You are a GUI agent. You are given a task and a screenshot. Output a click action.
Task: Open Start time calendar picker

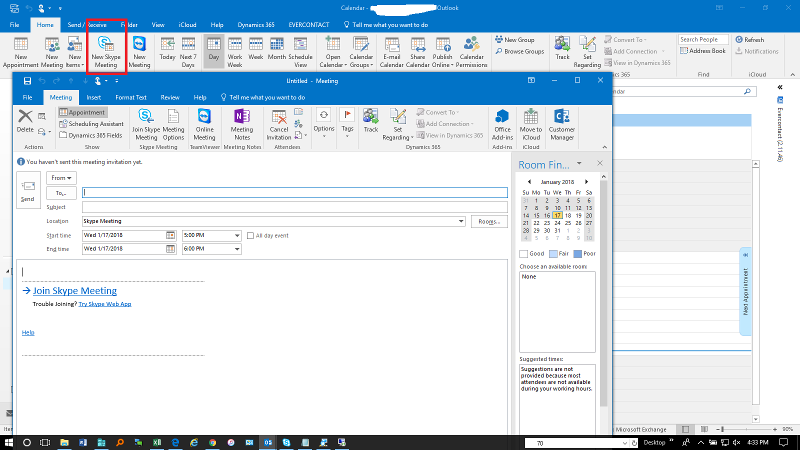tap(170, 235)
